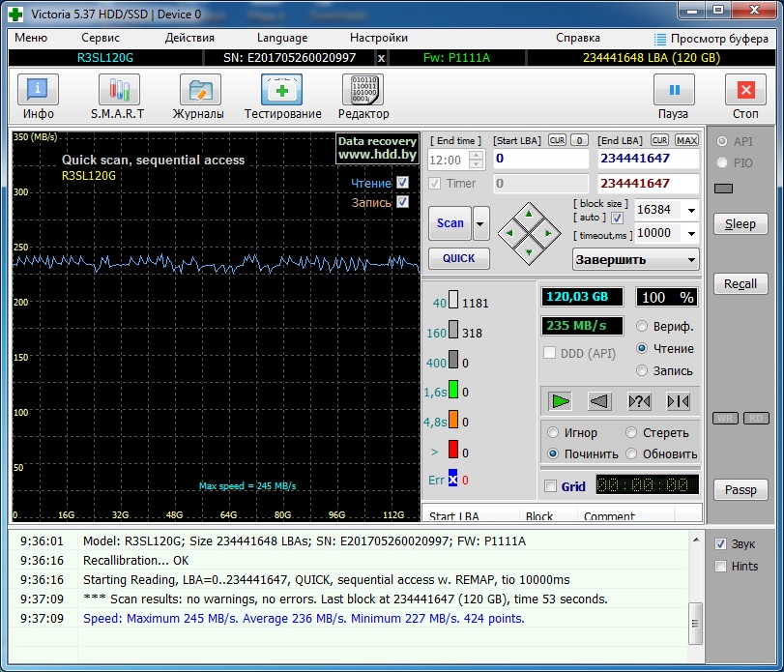Toggle the auto block size checkbox
The image size is (784, 672).
point(617,218)
